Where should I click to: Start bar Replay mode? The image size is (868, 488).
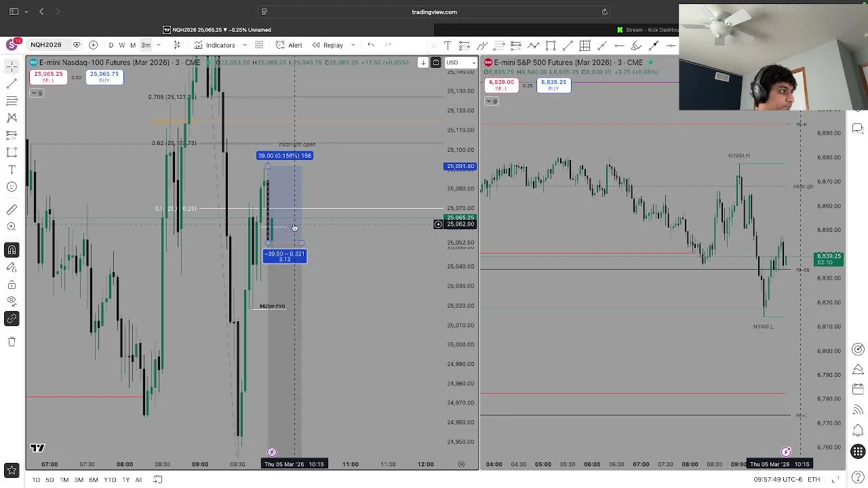pyautogui.click(x=328, y=45)
